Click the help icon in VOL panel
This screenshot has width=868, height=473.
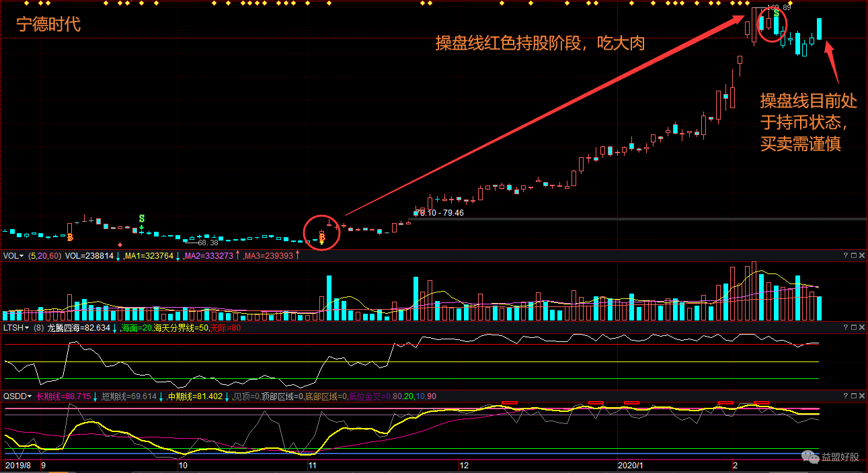(845, 256)
